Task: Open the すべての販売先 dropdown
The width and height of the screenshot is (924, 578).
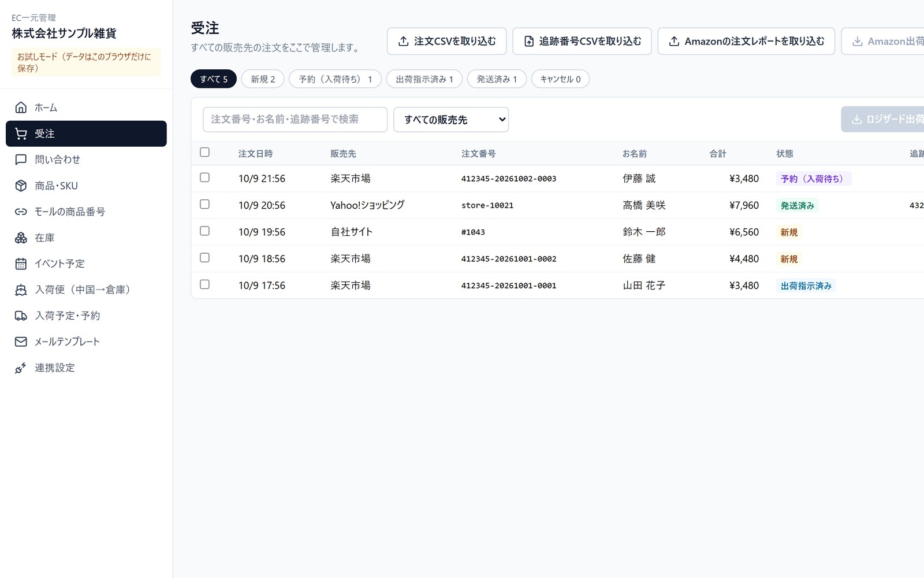Action: [x=451, y=120]
